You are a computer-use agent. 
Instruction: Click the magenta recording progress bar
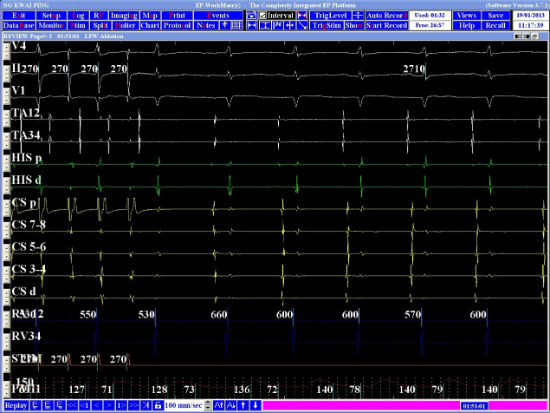click(x=405, y=406)
